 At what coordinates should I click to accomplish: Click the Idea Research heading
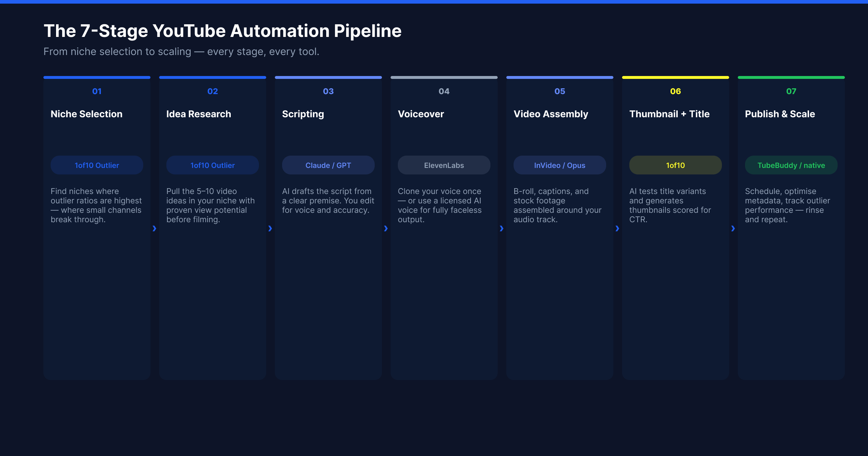tap(199, 114)
